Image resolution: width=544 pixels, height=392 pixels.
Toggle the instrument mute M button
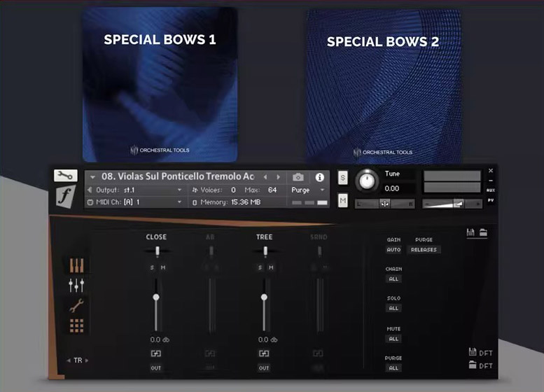(x=343, y=201)
